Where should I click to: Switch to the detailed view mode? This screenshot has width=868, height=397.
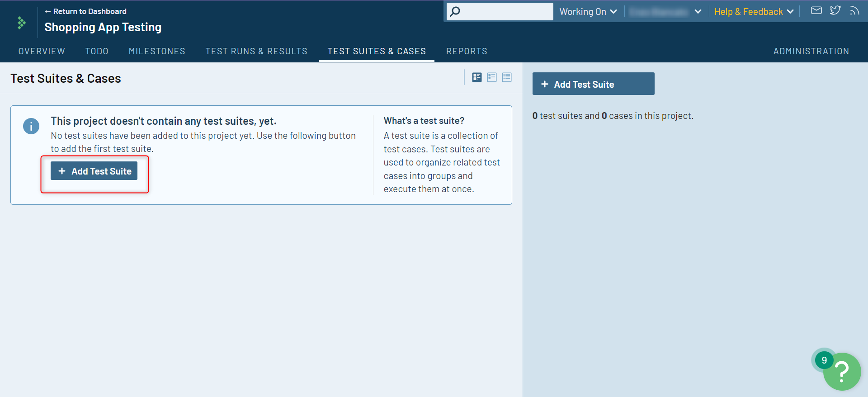(x=476, y=77)
